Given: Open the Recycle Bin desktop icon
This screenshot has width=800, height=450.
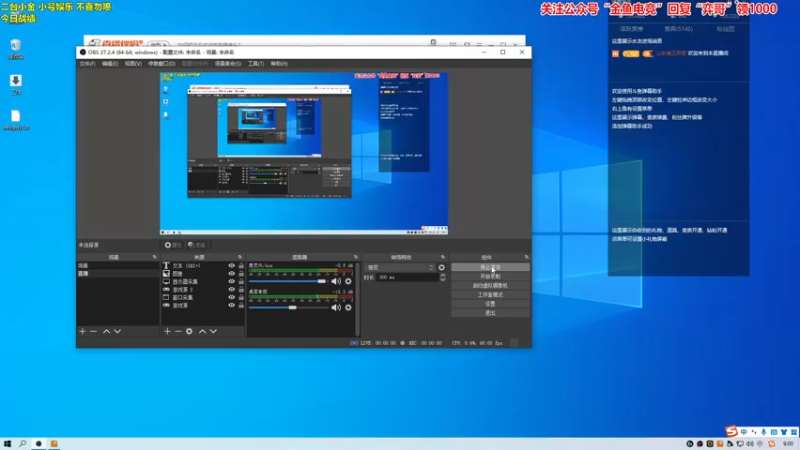Looking at the screenshot, I should coord(15,49).
